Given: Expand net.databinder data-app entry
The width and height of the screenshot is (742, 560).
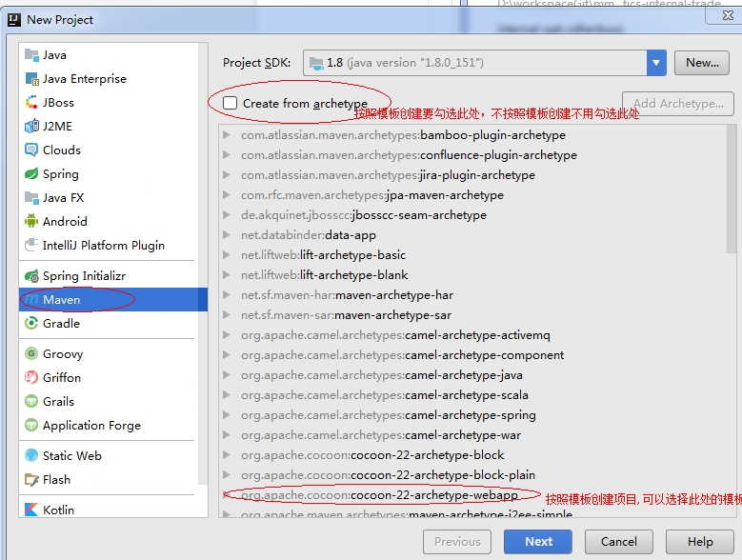Looking at the screenshot, I should [227, 234].
